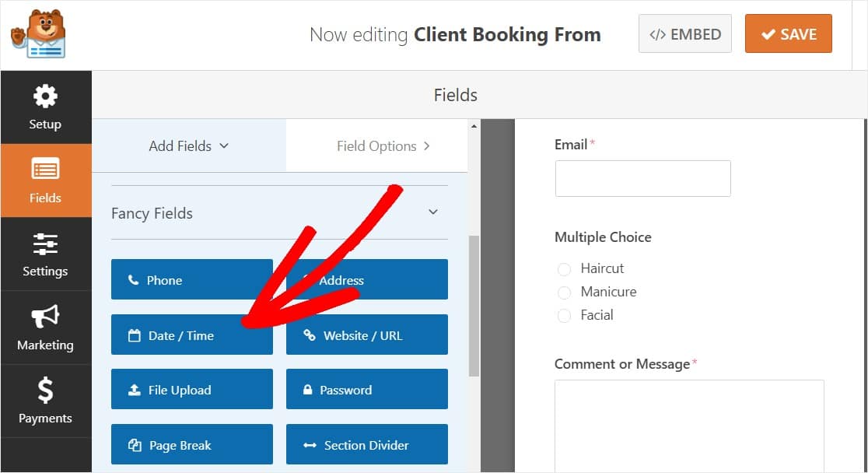Click the fields panel scrollbar thumb
Screen dimensions: 868x473
(x=474, y=307)
